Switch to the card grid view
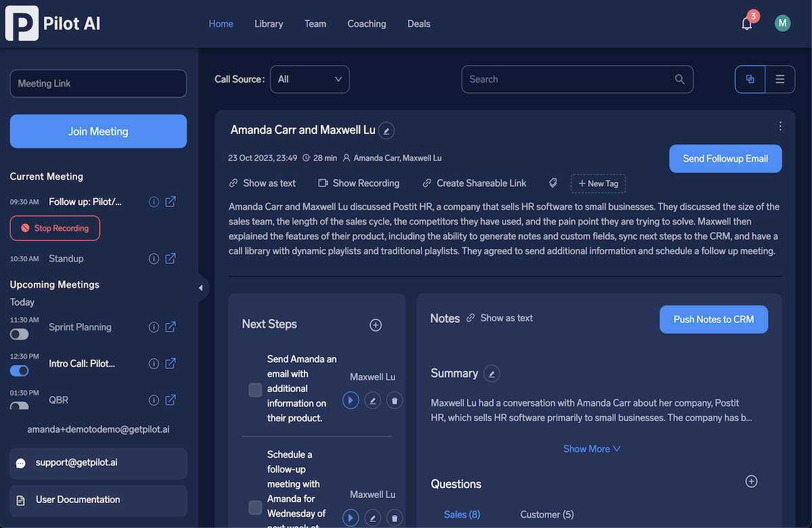This screenshot has width=812, height=528. pyautogui.click(x=750, y=79)
